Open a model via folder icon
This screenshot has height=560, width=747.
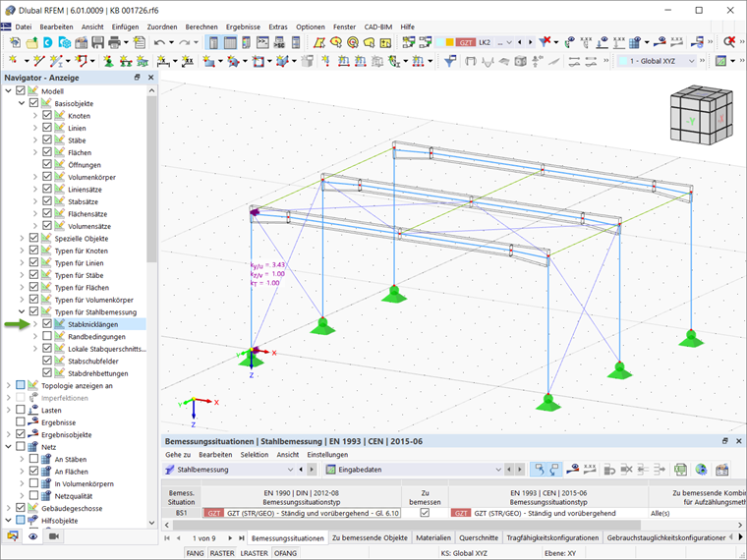coord(31,42)
